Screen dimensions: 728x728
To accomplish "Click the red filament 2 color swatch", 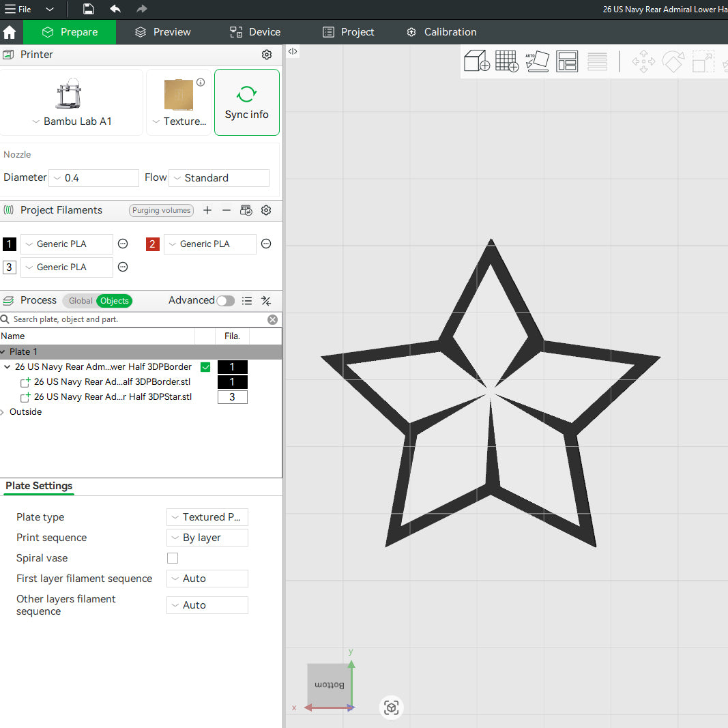I will pos(153,244).
